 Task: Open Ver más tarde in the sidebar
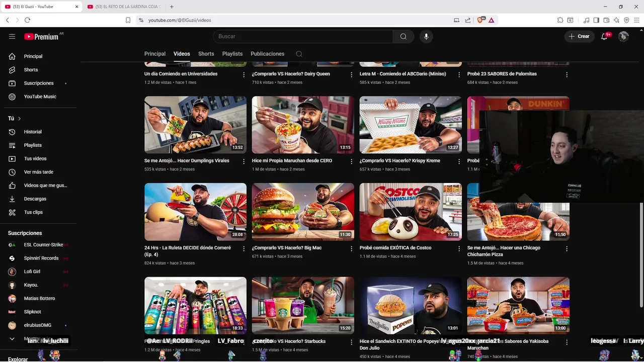pyautogui.click(x=40, y=172)
